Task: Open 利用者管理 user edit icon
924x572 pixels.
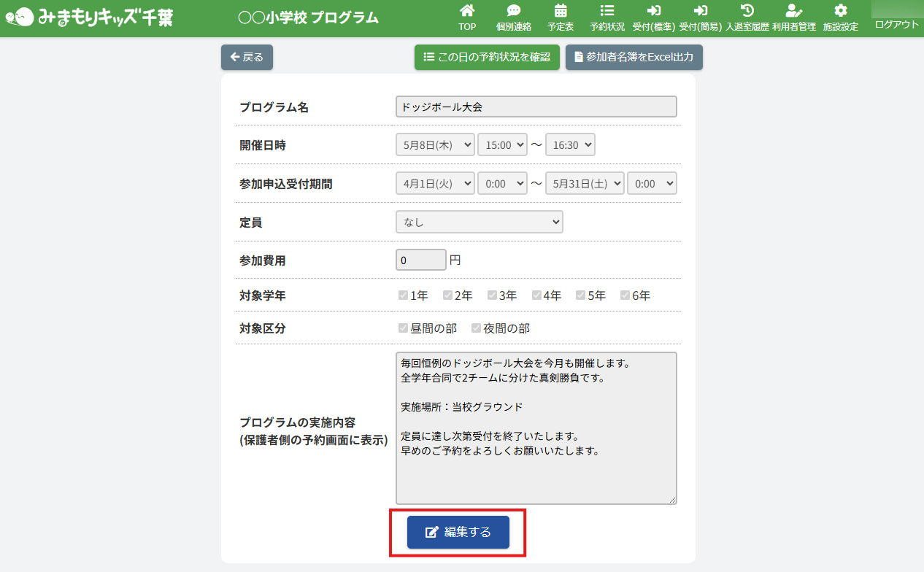Action: pos(793,11)
